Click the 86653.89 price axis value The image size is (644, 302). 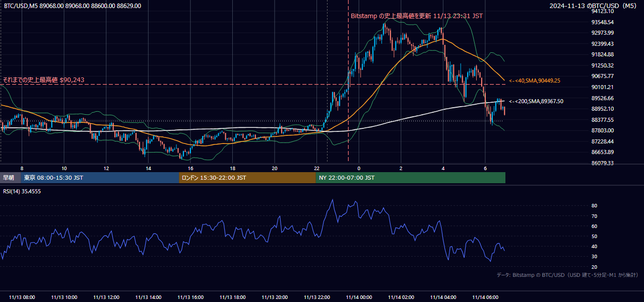click(x=603, y=152)
